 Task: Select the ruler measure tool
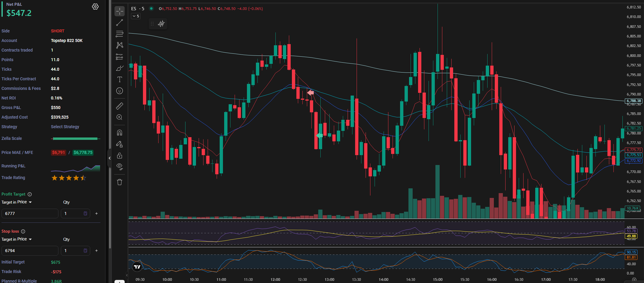120,106
